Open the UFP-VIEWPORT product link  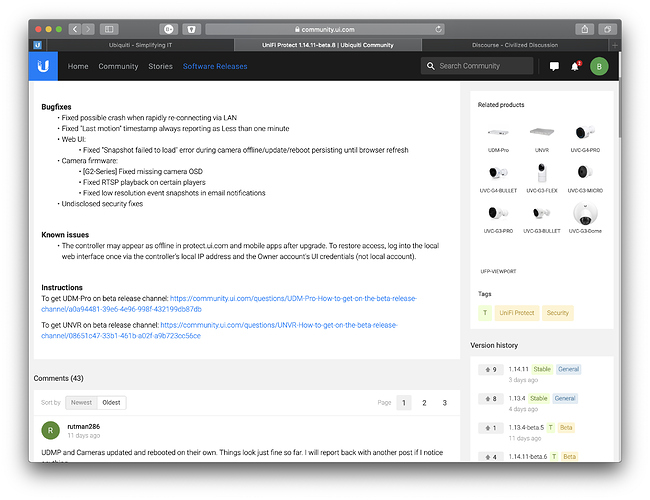click(498, 271)
